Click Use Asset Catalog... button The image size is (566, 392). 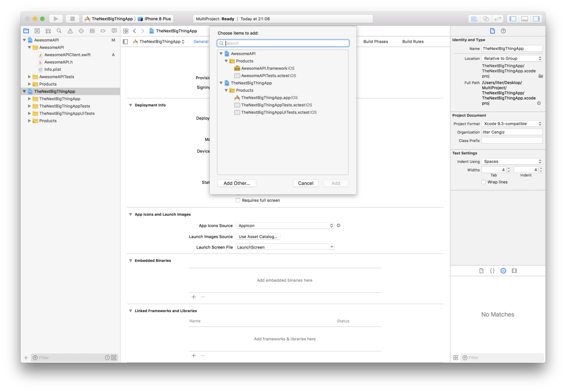(x=258, y=236)
